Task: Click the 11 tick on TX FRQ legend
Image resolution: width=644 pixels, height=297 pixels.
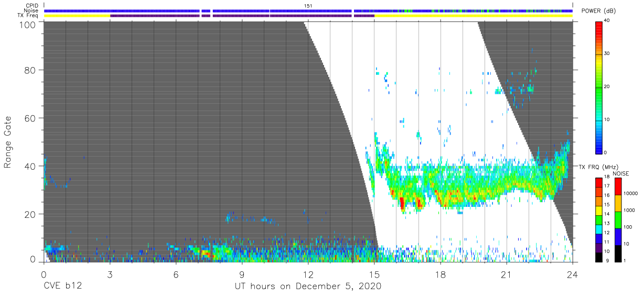Action: pos(608,242)
